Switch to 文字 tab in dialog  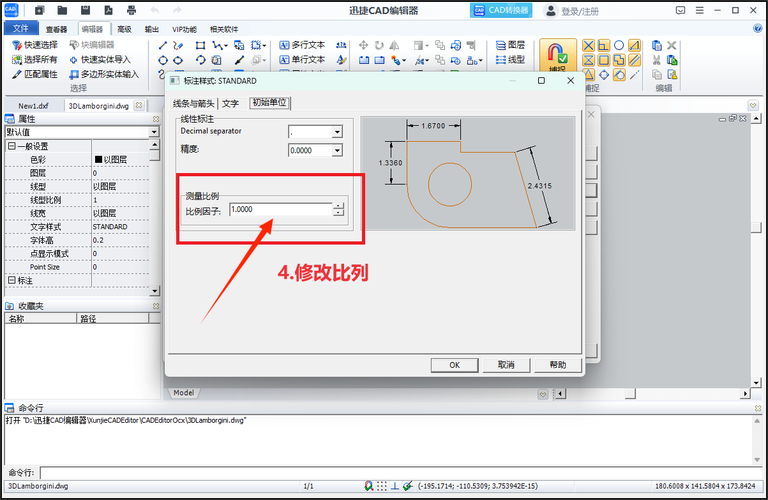click(x=230, y=103)
